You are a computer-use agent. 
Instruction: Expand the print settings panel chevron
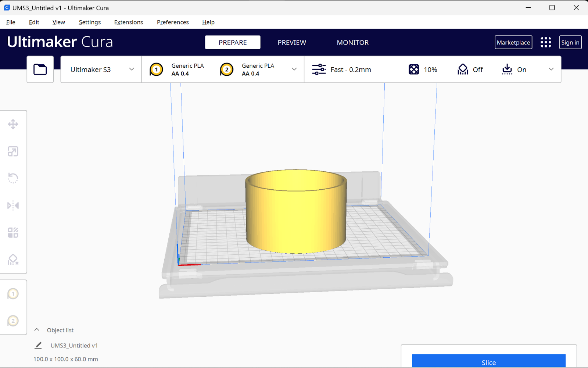pos(551,69)
